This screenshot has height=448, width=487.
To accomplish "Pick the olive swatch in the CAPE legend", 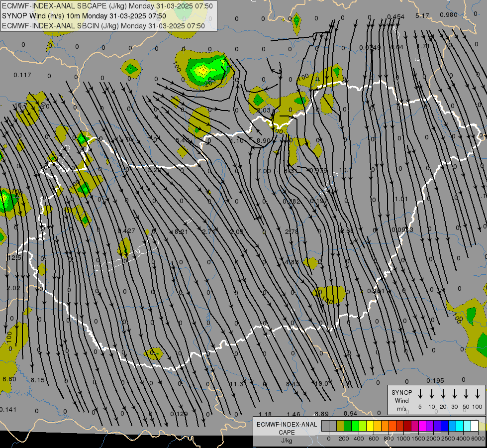I will (x=340, y=426).
